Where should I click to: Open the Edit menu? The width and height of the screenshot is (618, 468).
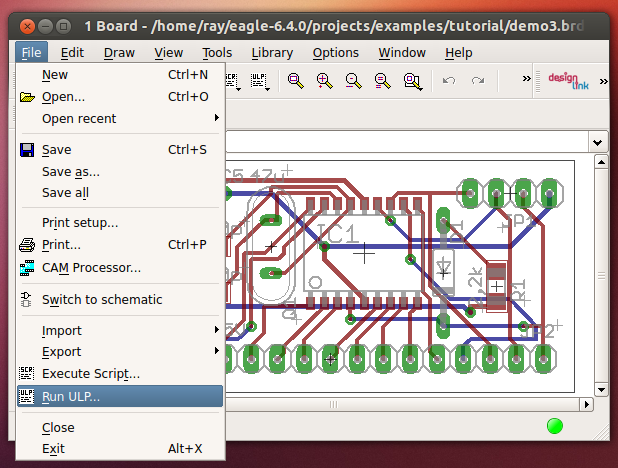72,52
